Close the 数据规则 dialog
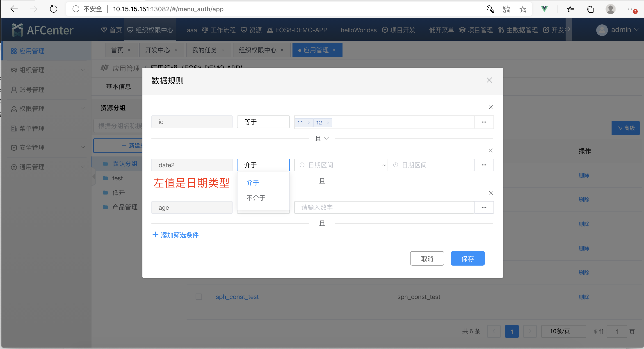This screenshot has height=349, width=644. (x=489, y=80)
